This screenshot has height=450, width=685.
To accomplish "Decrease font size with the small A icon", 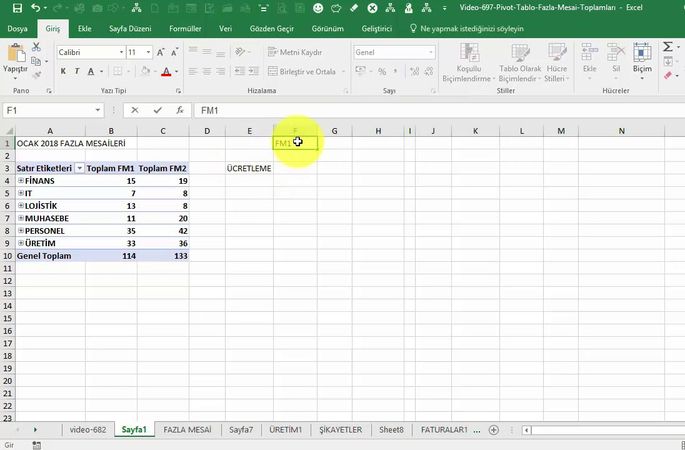I will tap(175, 52).
